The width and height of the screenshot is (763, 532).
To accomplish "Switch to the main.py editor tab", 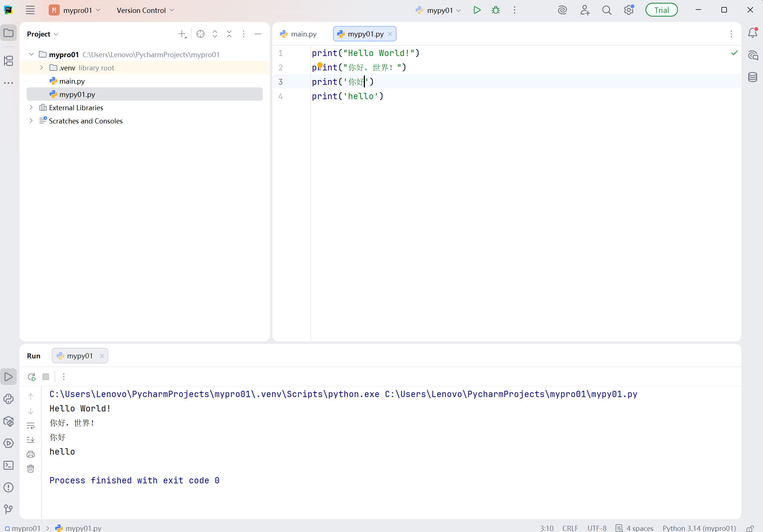I will pyautogui.click(x=299, y=34).
